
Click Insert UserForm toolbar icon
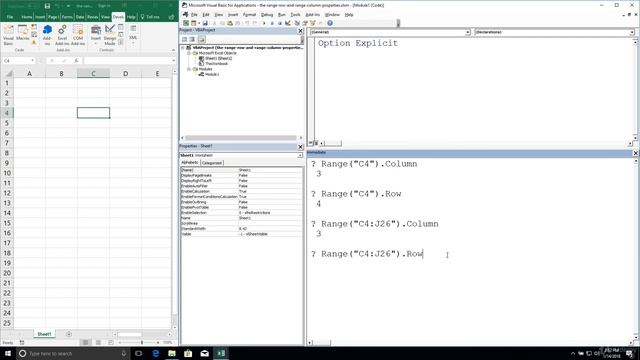(x=193, y=23)
